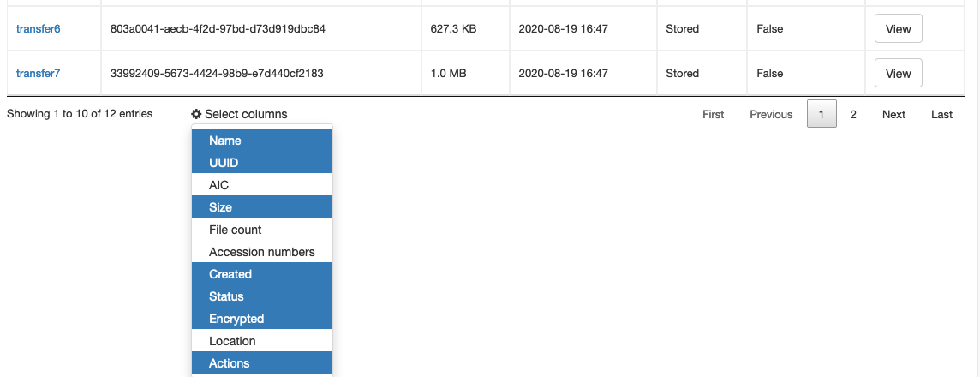Enable the Accession numbers column
This screenshot has height=377, width=980.
point(261,252)
